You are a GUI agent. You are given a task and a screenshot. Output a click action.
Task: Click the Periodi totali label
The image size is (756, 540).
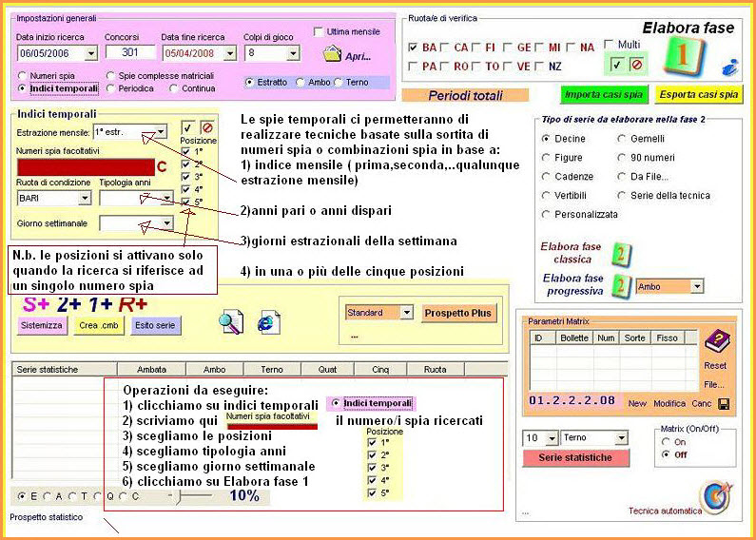pos(465,95)
